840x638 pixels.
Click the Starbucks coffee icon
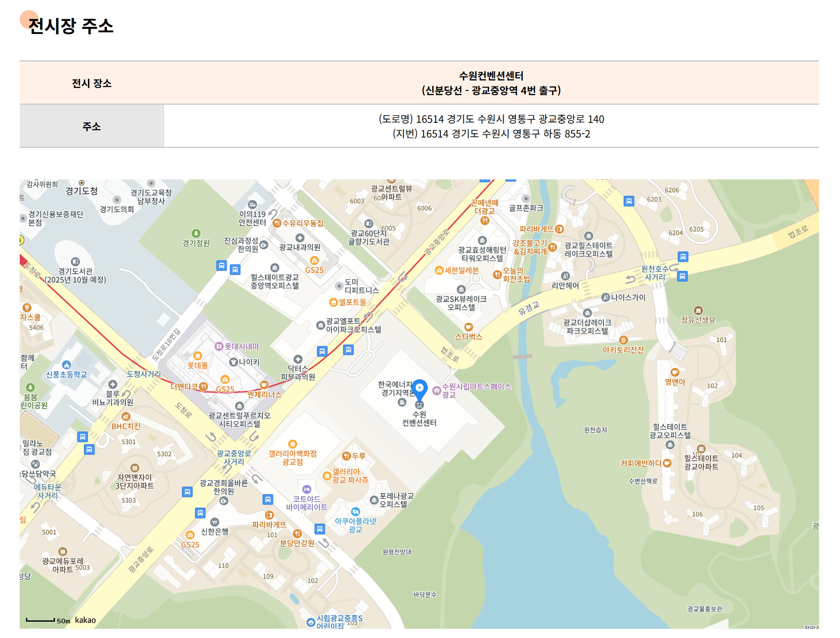tap(468, 327)
